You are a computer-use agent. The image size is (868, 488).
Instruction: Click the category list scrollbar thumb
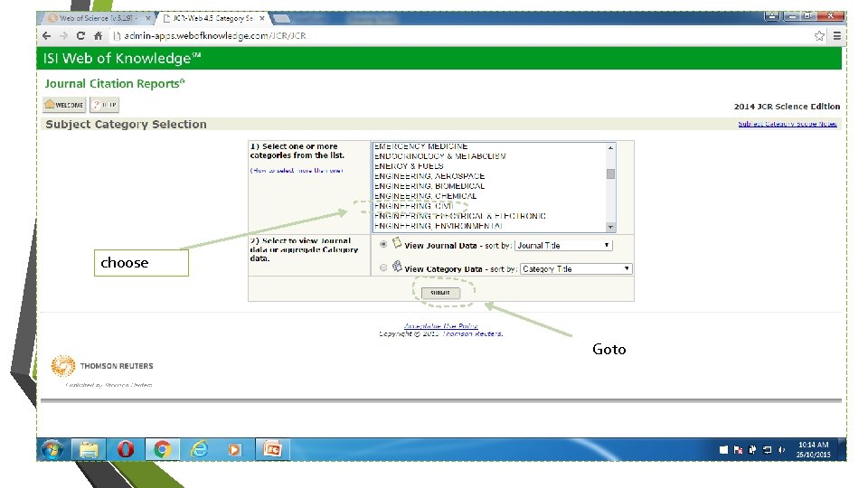pyautogui.click(x=610, y=174)
